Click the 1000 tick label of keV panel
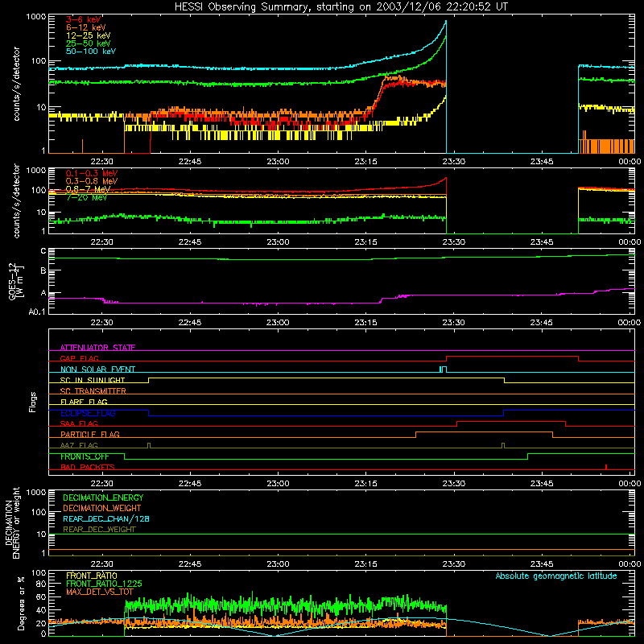 coord(36,17)
